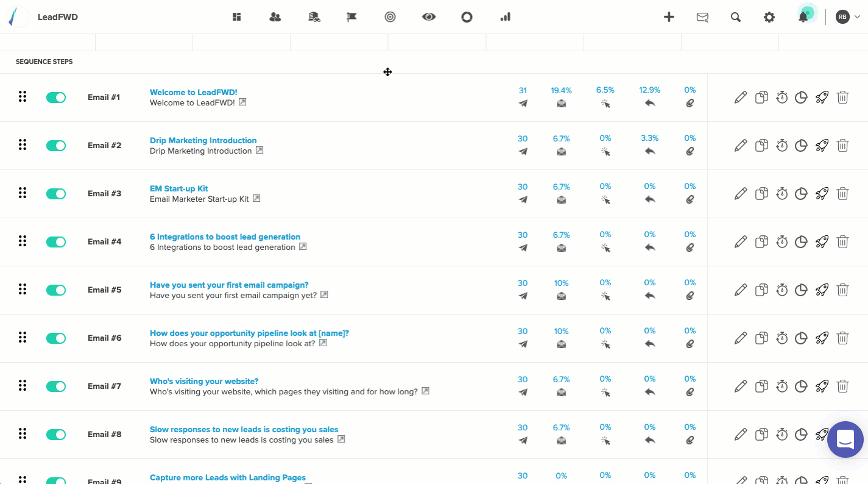Click the 10% open rate for Email #5
This screenshot has width=868, height=484.
point(562,283)
